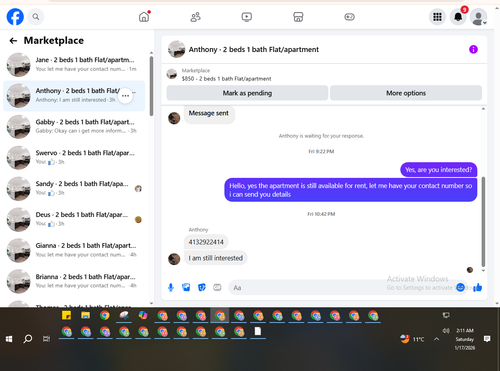
Task: Open the sticker picker icon
Action: [x=202, y=287]
